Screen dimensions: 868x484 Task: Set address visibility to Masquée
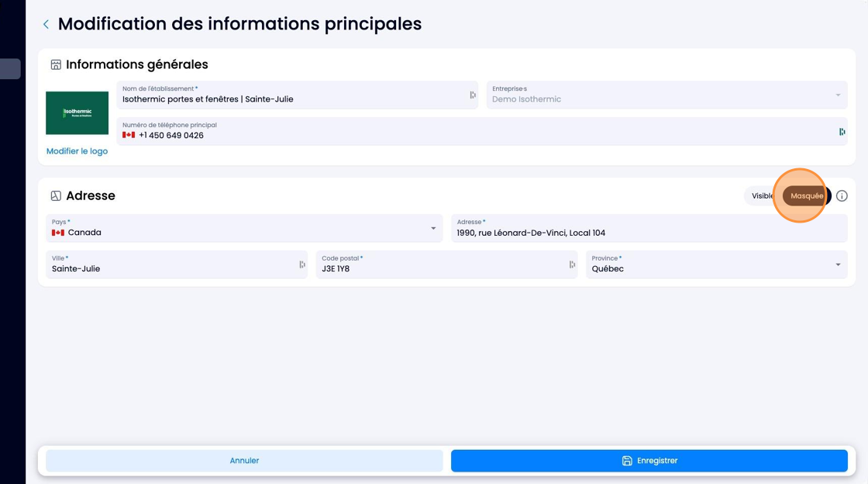pyautogui.click(x=807, y=196)
